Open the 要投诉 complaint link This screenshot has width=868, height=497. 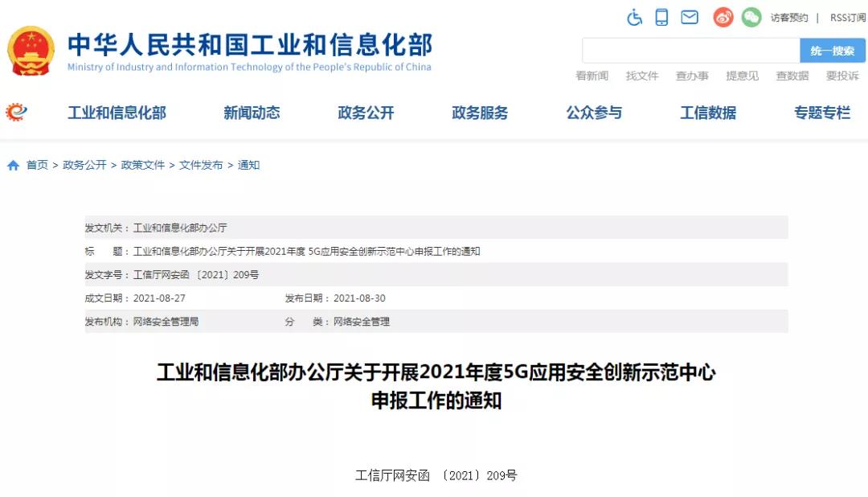[x=841, y=76]
